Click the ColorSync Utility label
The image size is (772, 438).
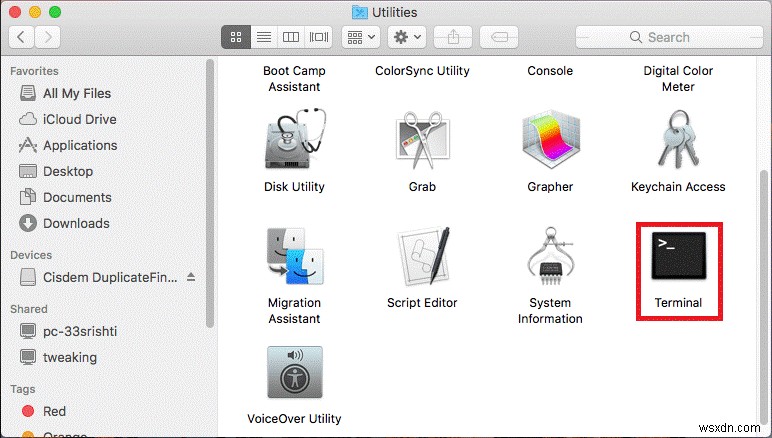[x=422, y=71]
